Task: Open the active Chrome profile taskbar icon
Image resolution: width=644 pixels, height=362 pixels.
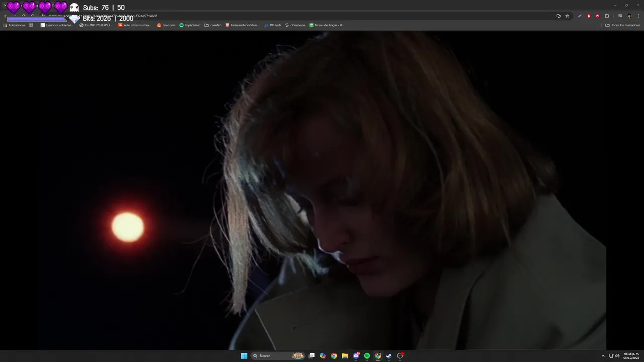Action: point(378,356)
